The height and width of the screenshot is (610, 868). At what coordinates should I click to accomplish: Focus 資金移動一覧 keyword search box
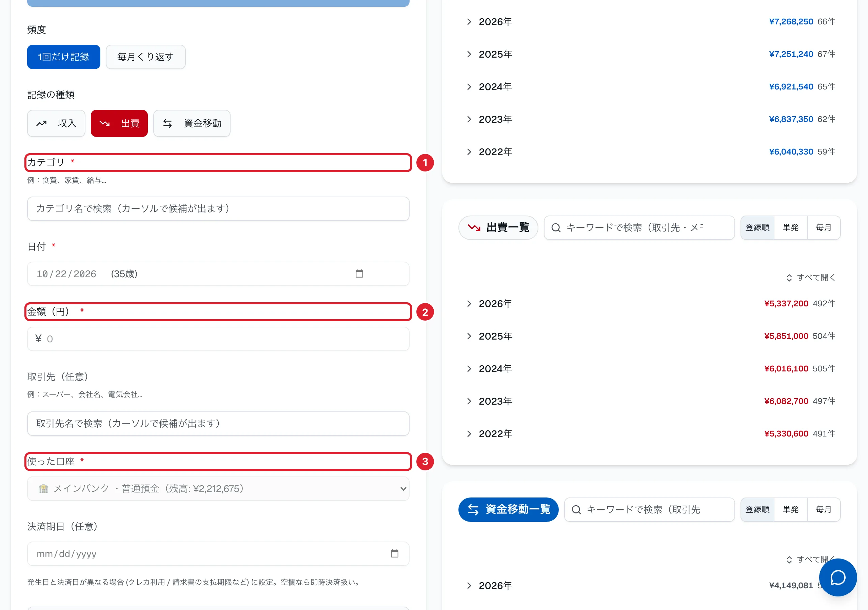click(650, 509)
